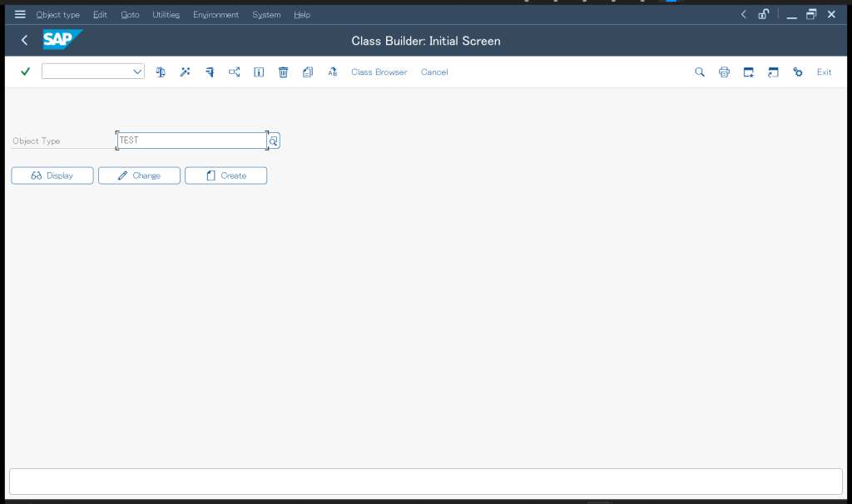Click the green checkmark Enter icon
Screen dimensions: 852x504
25,72
